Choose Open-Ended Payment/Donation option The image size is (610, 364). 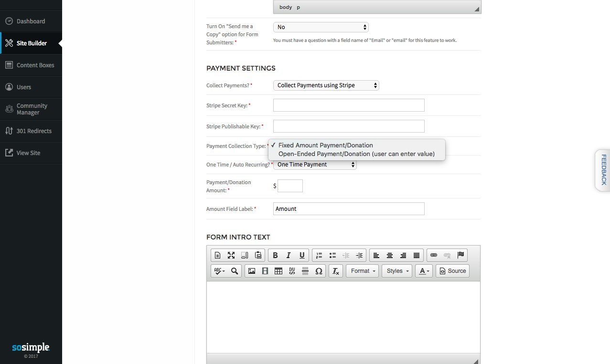click(357, 154)
